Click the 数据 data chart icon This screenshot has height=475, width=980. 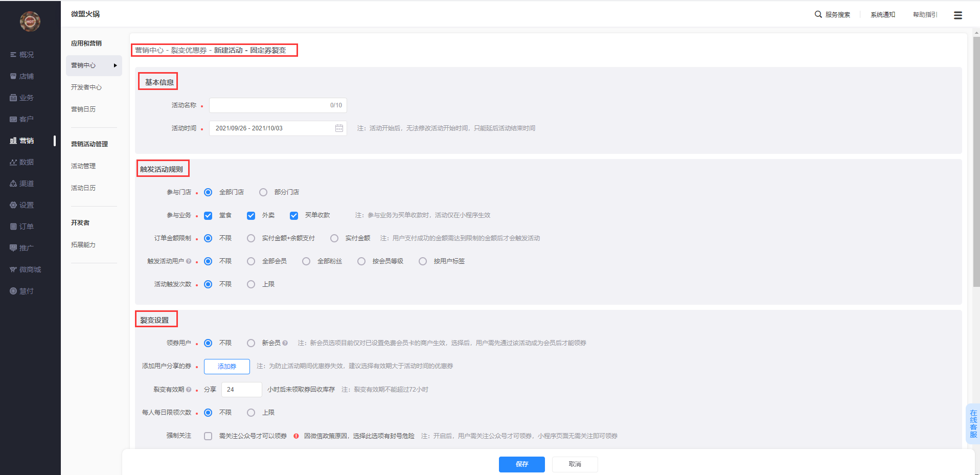[x=13, y=162]
